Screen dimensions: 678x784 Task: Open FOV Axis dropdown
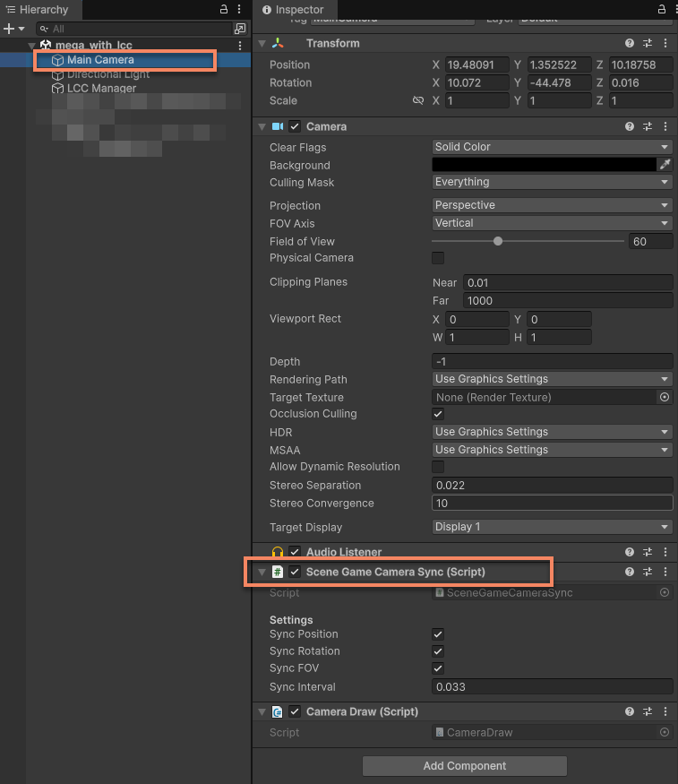[x=552, y=223]
